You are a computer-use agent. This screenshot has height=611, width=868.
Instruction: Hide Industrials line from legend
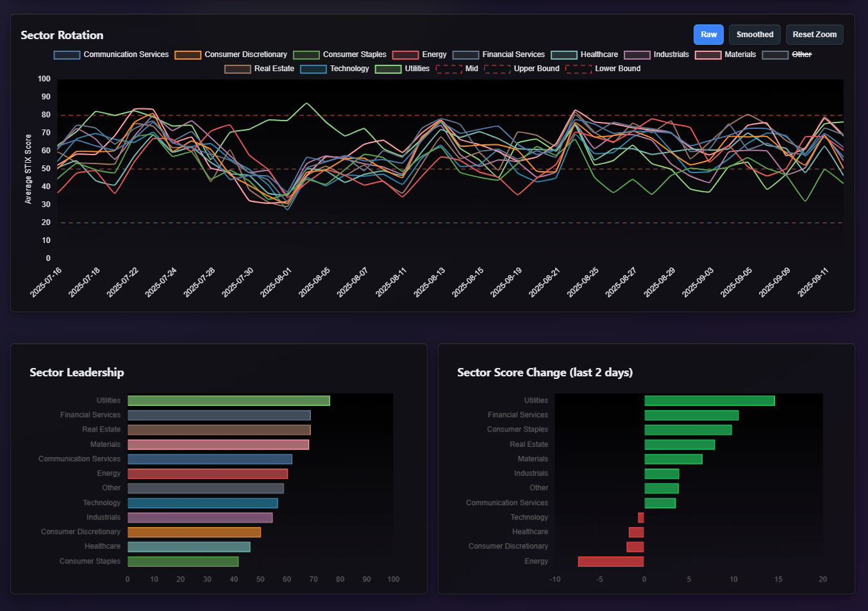pos(656,54)
